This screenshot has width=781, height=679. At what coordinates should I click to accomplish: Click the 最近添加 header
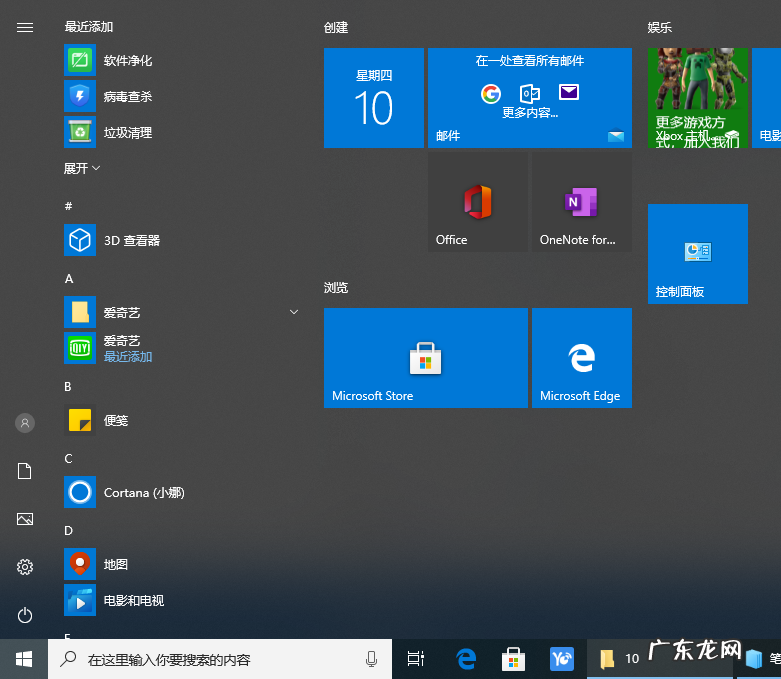89,26
